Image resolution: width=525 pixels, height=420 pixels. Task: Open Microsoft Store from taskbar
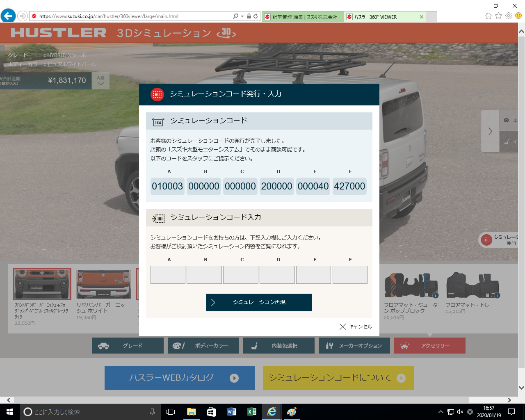211,412
